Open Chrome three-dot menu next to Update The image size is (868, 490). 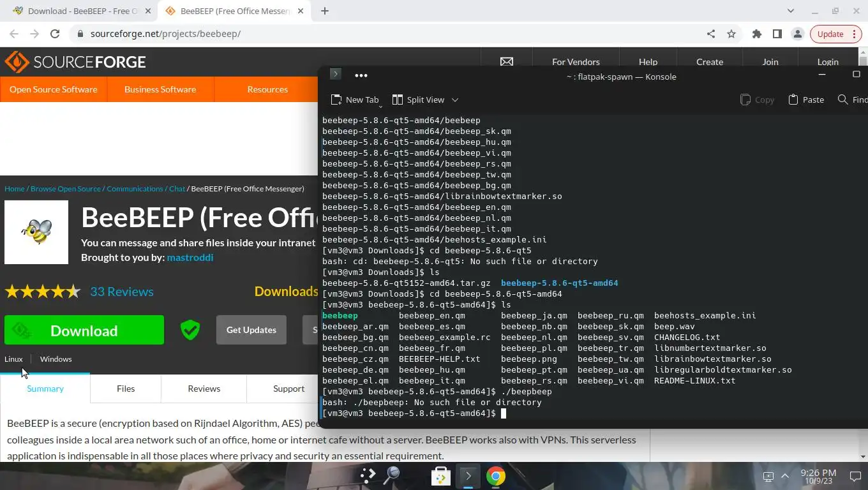(854, 34)
